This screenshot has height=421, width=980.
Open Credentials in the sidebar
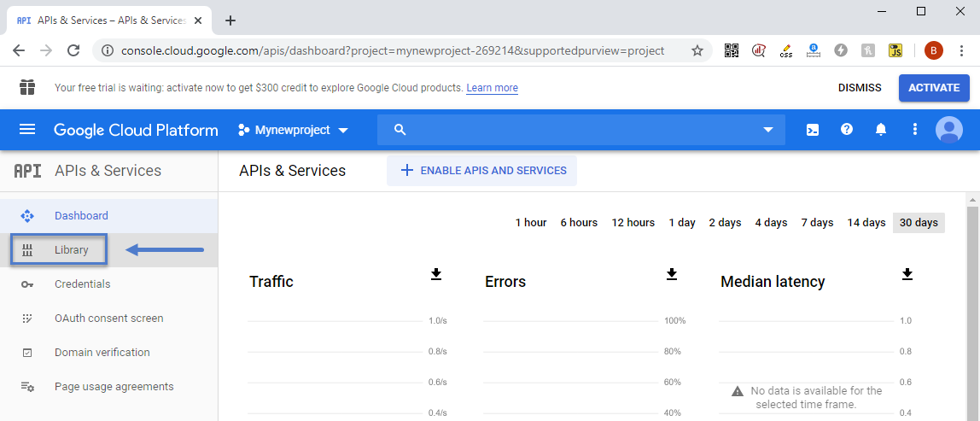point(108,284)
